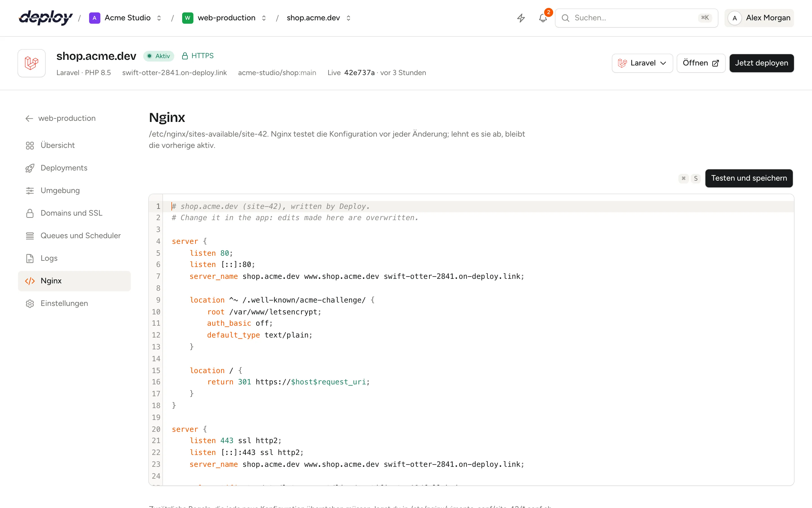Click the Alex Morgan avatar circle

click(x=735, y=18)
